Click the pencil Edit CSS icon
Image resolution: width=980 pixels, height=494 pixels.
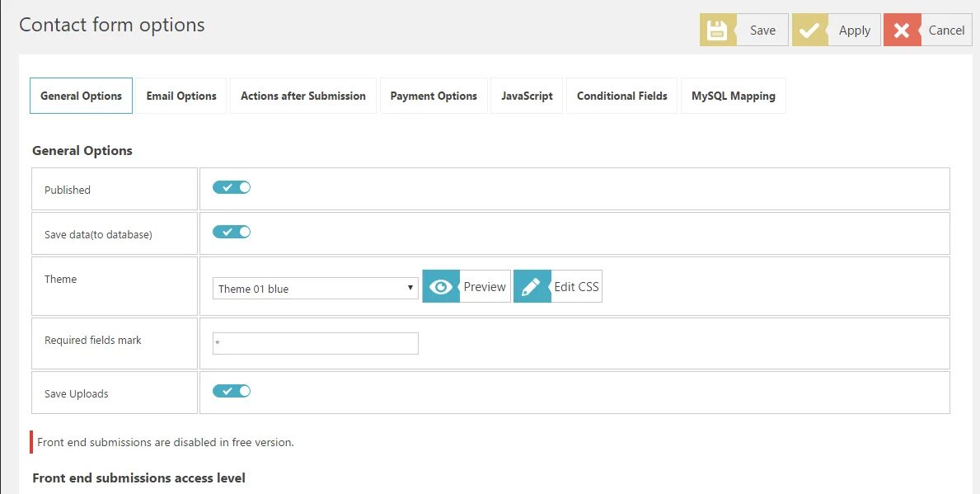[x=532, y=286]
